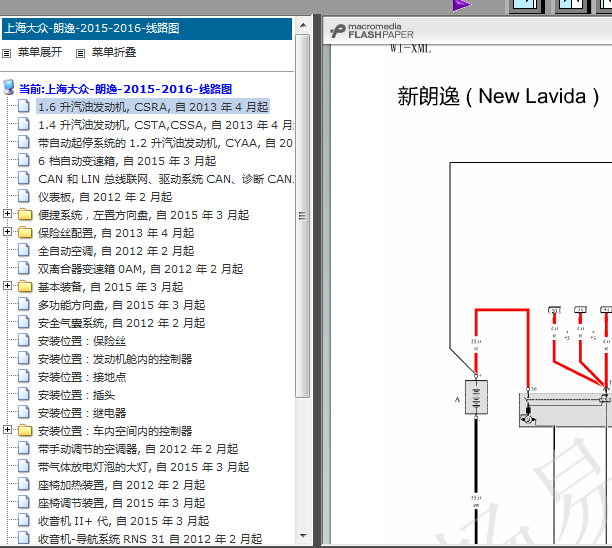Open 1.4 升汽油发动机, CSTA,CSSA document
The height and width of the screenshot is (548, 612).
click(165, 125)
